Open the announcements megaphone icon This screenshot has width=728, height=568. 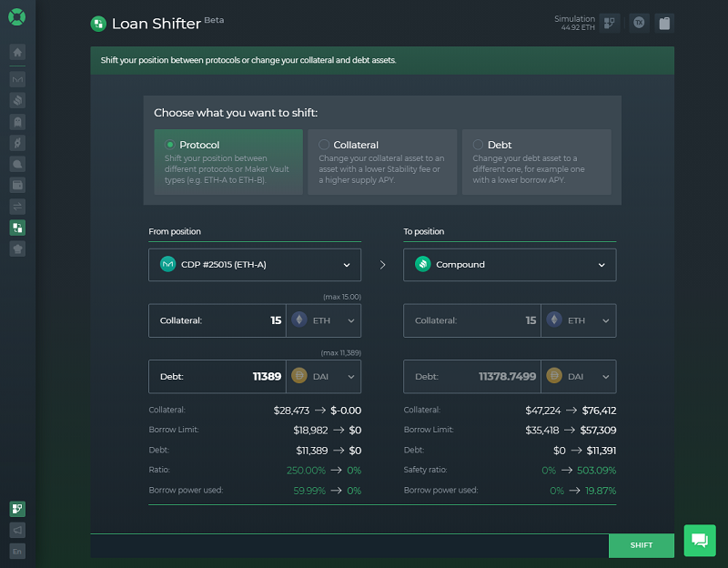click(x=17, y=530)
